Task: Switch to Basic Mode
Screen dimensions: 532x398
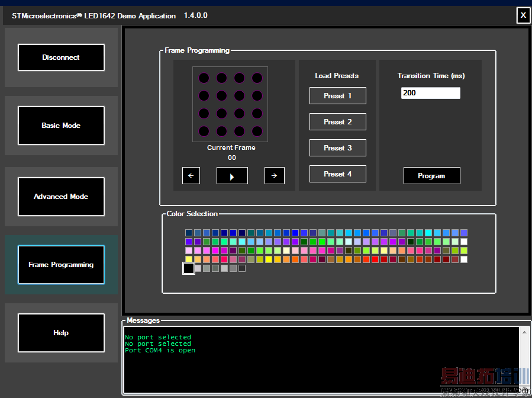Action: (x=61, y=126)
